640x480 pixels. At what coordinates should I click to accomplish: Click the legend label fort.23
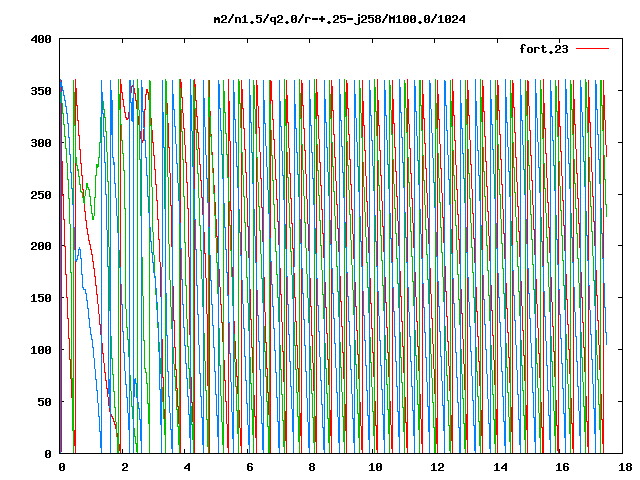tap(544, 49)
